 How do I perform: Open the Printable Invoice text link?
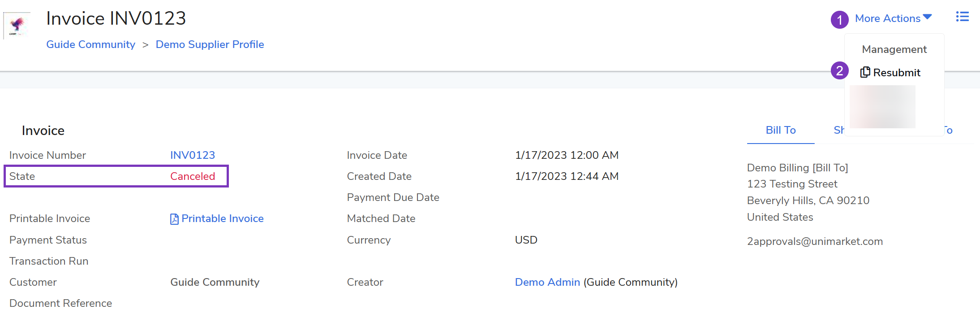222,218
